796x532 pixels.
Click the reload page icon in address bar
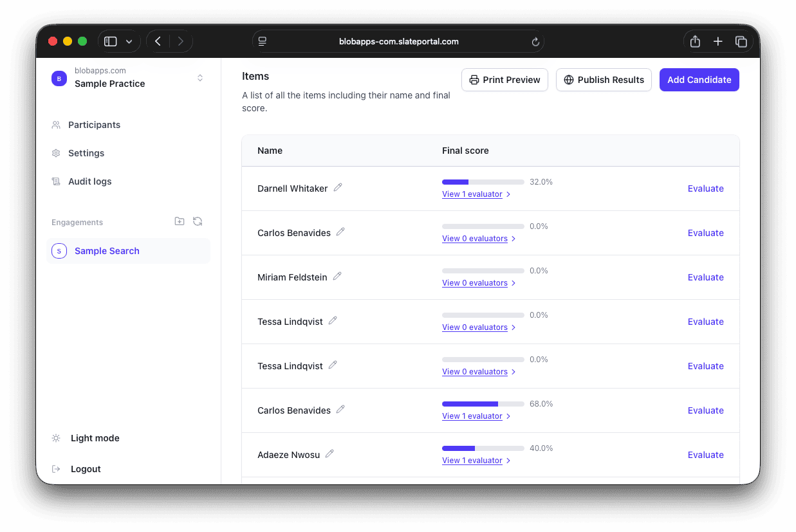[535, 42]
